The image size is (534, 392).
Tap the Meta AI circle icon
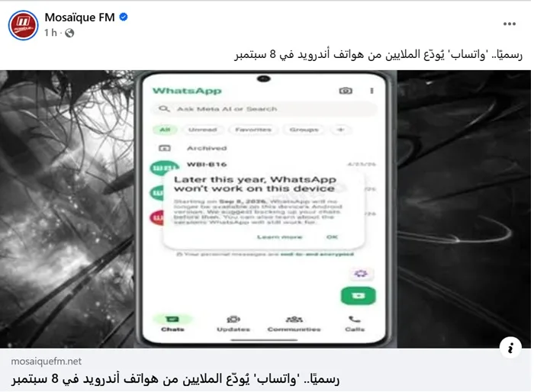[361, 274]
